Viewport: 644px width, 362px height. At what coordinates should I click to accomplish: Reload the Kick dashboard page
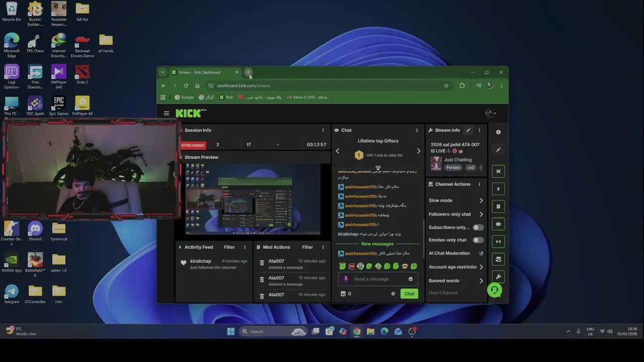pos(186,86)
